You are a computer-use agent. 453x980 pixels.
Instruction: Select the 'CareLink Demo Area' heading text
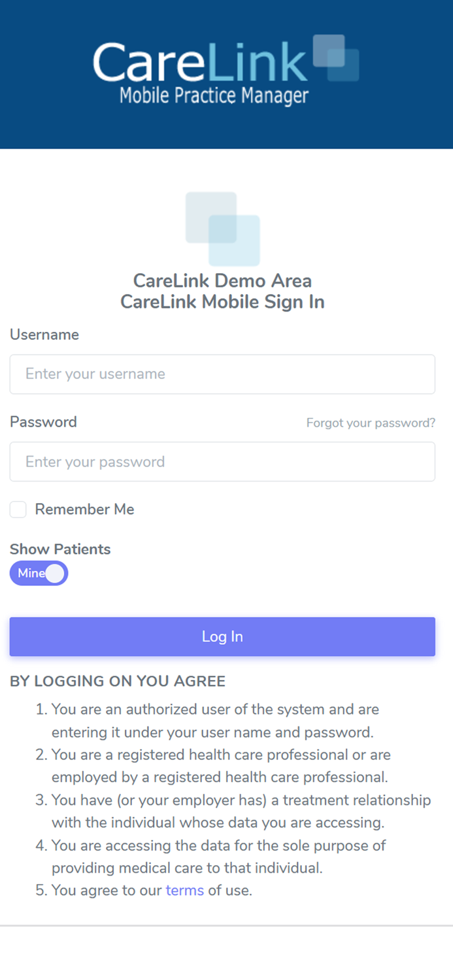pyautogui.click(x=222, y=280)
